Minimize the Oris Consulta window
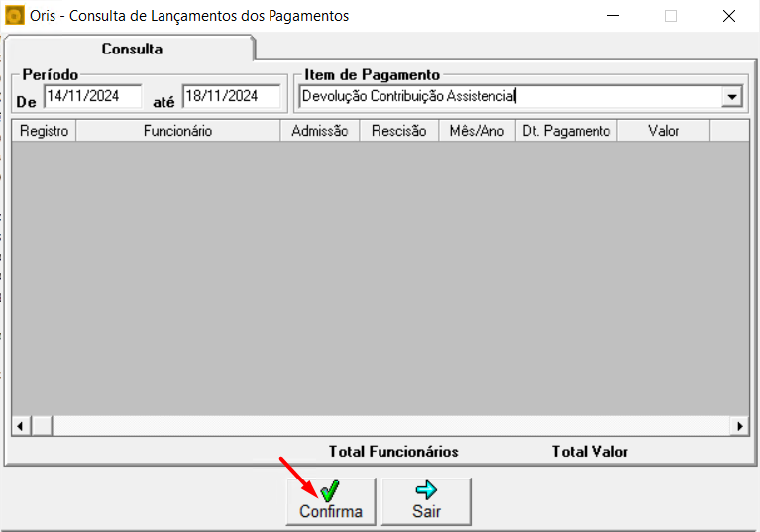Screen dimensions: 760x532 coord(613,16)
